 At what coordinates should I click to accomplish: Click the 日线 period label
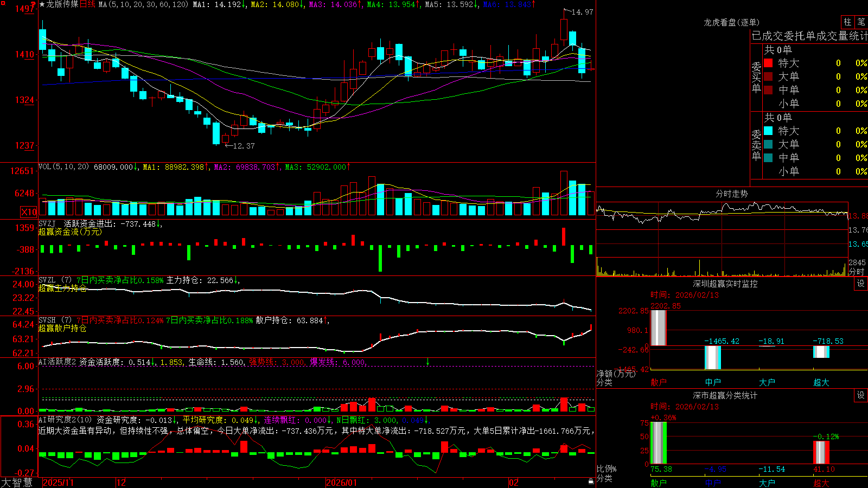coord(87,4)
